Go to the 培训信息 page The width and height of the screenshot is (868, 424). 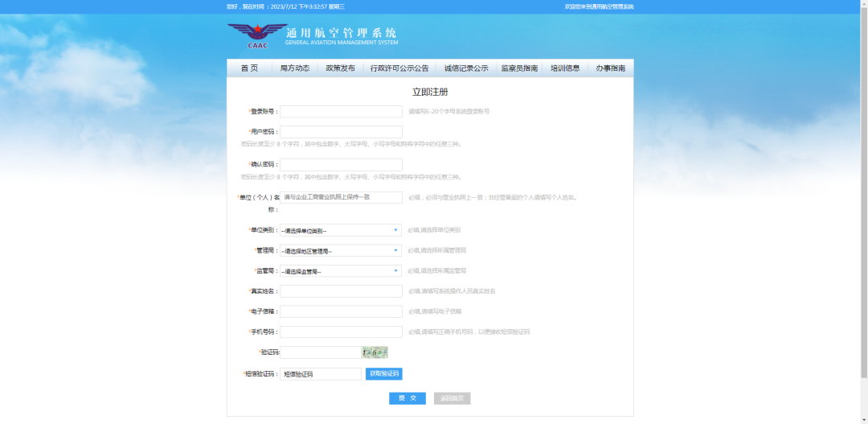(565, 68)
